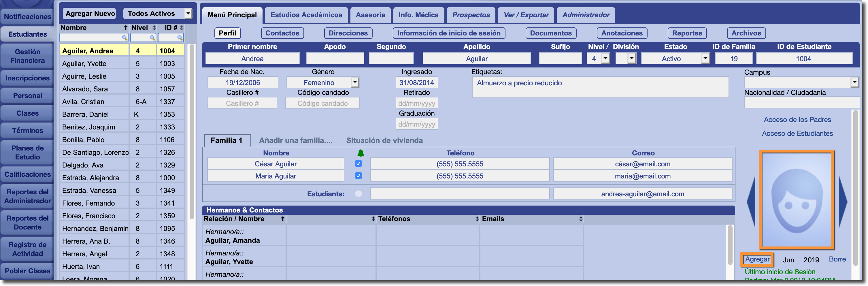Click the search icon in ID # filter
Image resolution: width=868 pixels, height=286 pixels.
pyautogui.click(x=180, y=37)
